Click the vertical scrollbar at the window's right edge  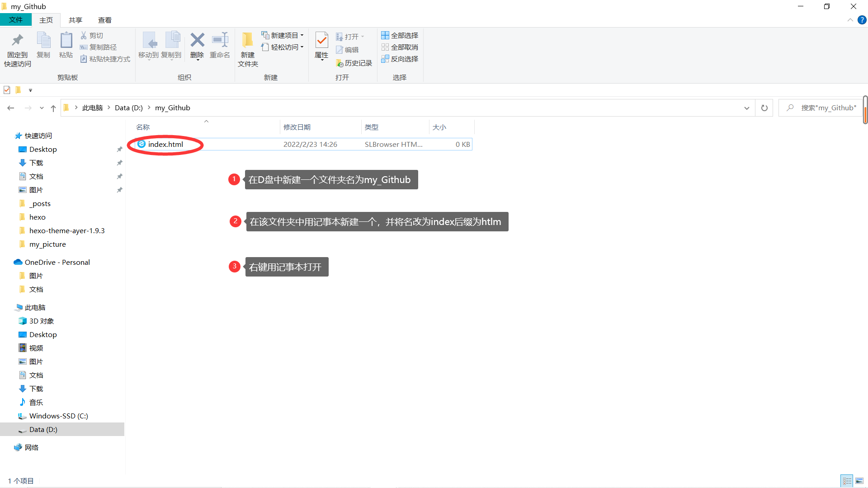(865, 109)
